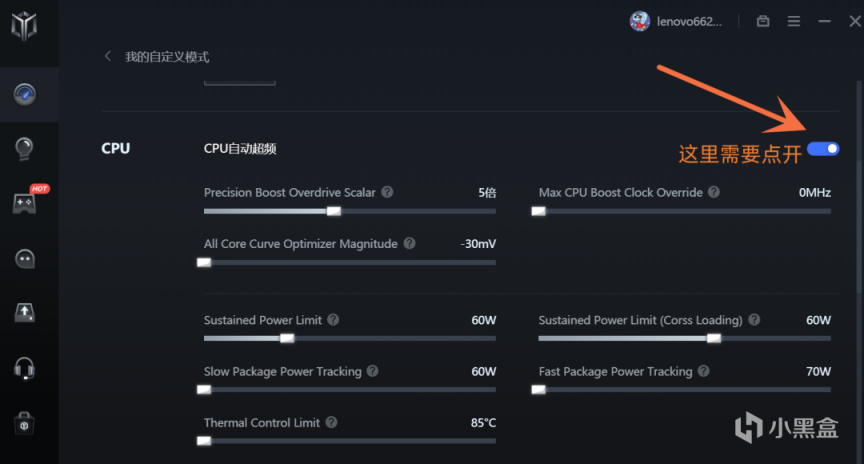
Task: Go back from 我的自定义模式 using the arrow
Action: coord(108,57)
